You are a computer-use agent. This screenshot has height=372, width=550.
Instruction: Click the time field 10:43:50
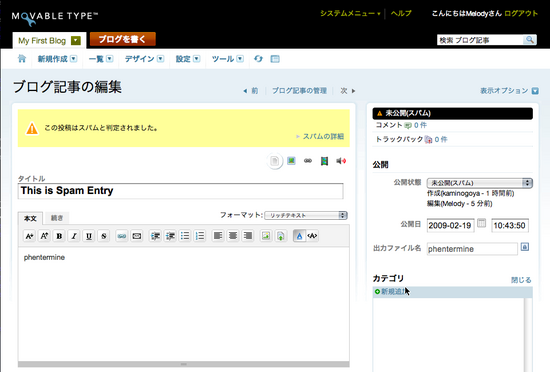510,225
